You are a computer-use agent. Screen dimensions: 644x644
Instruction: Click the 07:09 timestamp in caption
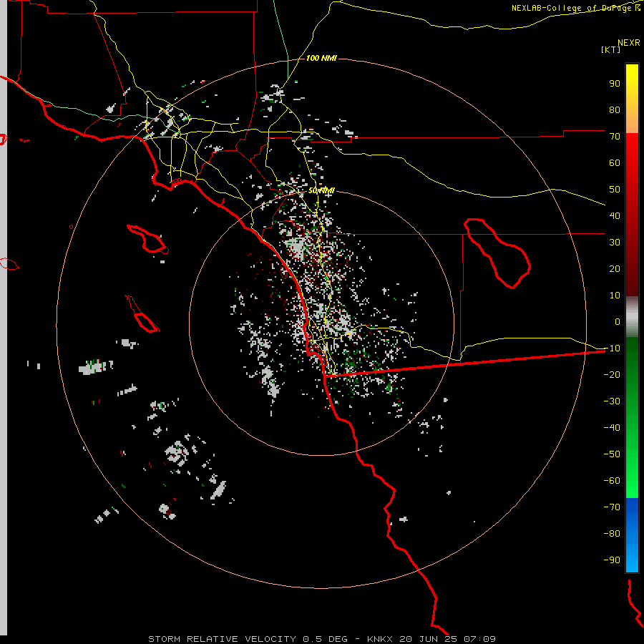coord(479,639)
